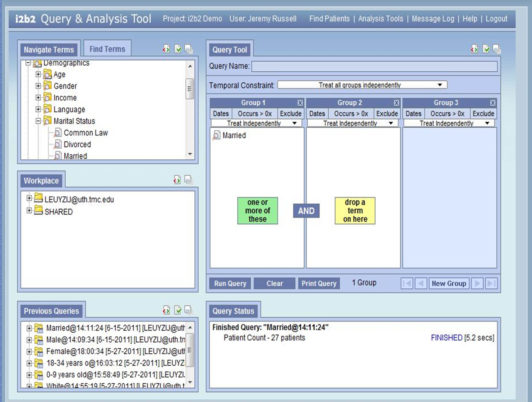Click the Navigate Terms options checkmark icon

[178, 49]
